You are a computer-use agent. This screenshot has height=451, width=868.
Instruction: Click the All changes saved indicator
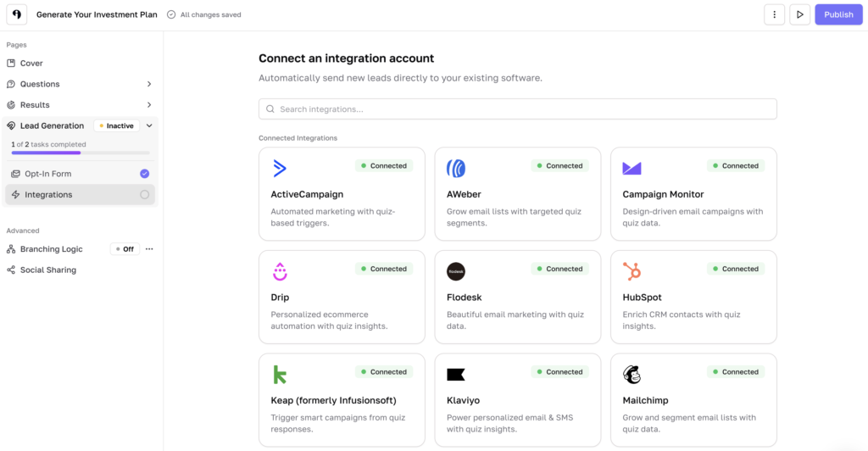click(203, 15)
